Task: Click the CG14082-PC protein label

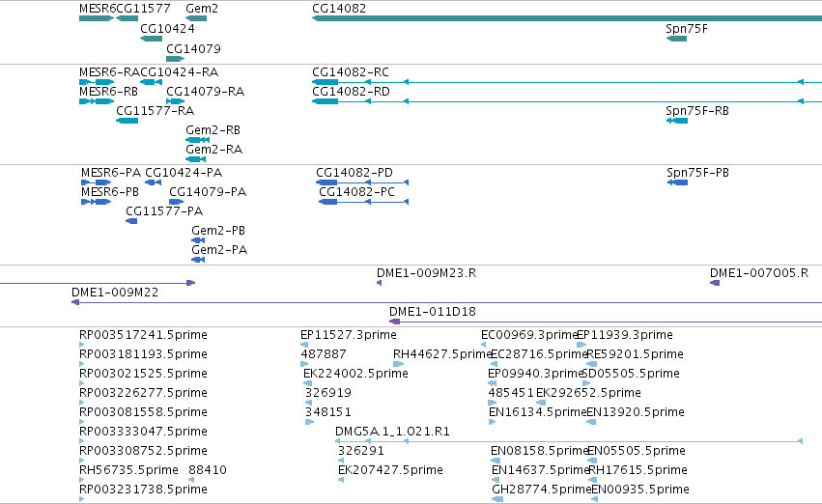Action: click(356, 192)
